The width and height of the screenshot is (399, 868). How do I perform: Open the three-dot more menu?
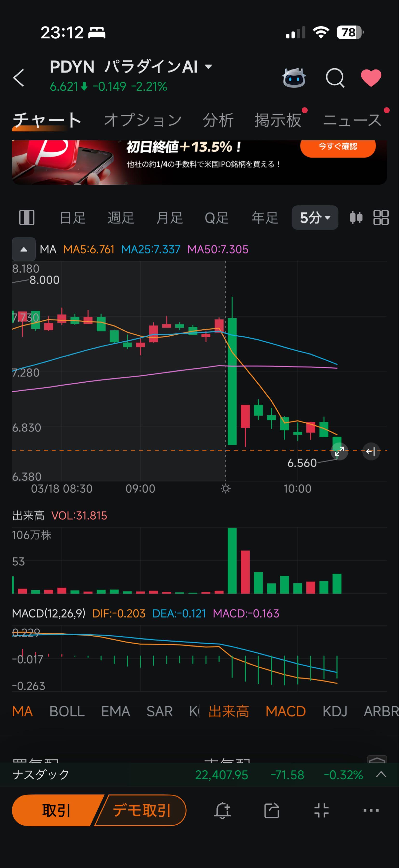[371, 810]
